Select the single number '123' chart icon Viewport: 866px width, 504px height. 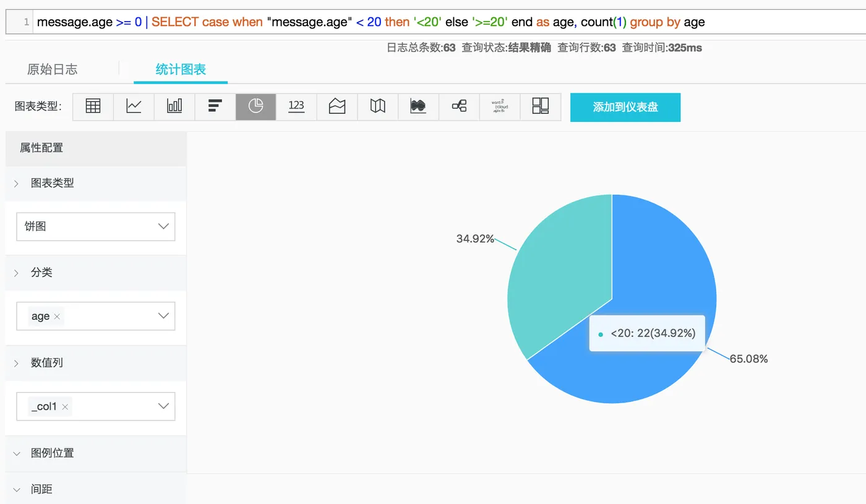[x=296, y=106]
